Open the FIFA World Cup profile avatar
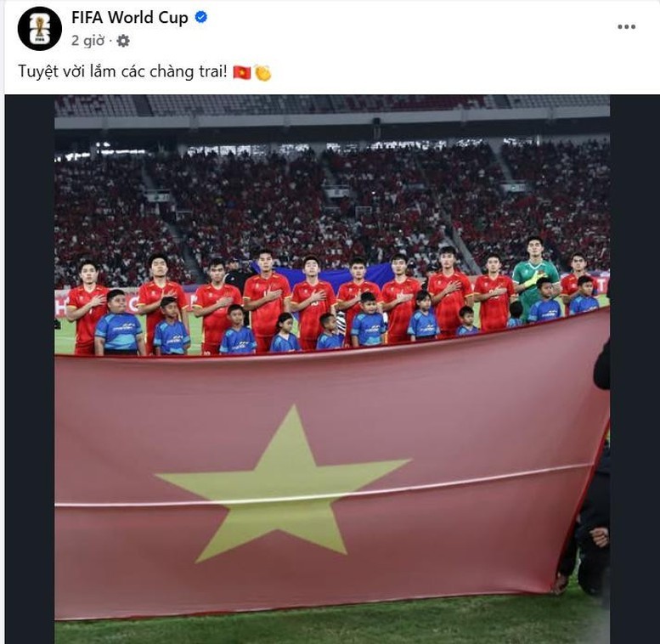Viewport: 660px width, 644px height. pos(40,29)
